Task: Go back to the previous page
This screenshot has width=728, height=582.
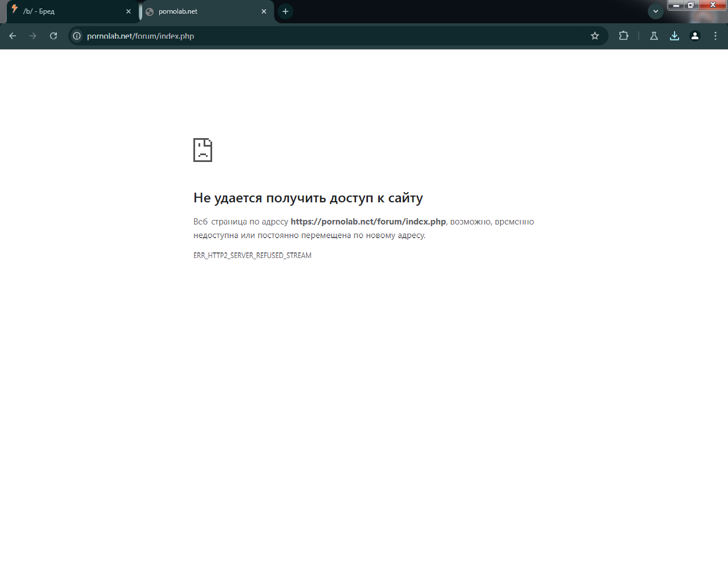Action: [13, 36]
